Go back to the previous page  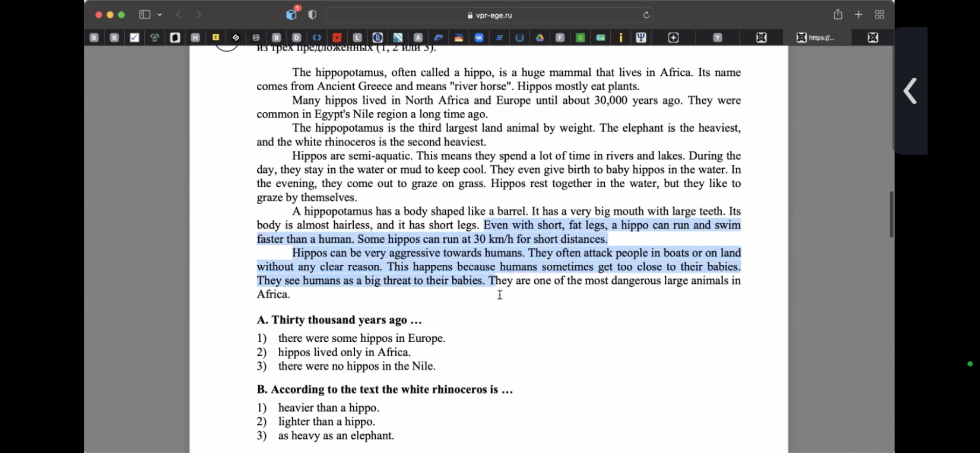click(179, 15)
